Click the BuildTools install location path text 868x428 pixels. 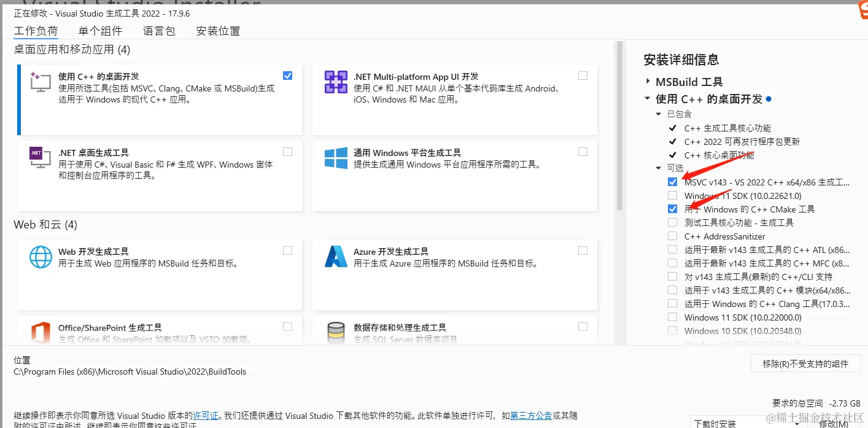130,372
